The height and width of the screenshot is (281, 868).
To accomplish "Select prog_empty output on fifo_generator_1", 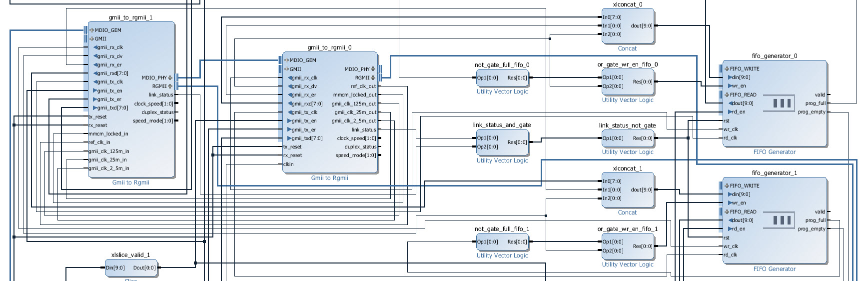I will coord(812,228).
